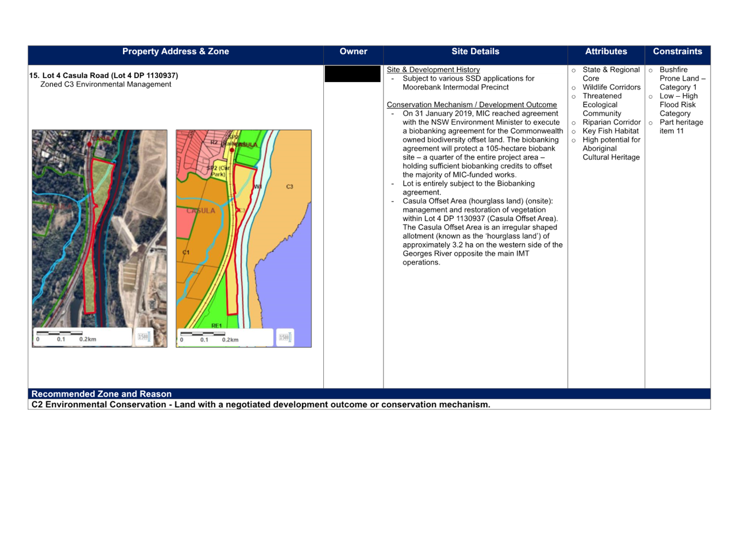
Task: Click '15. Lot 4 Casula Road' address line
Action: (x=103, y=75)
